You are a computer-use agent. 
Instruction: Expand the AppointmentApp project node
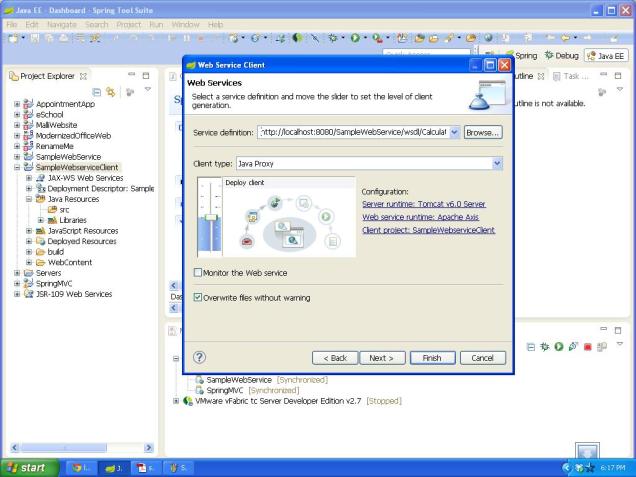coord(17,104)
